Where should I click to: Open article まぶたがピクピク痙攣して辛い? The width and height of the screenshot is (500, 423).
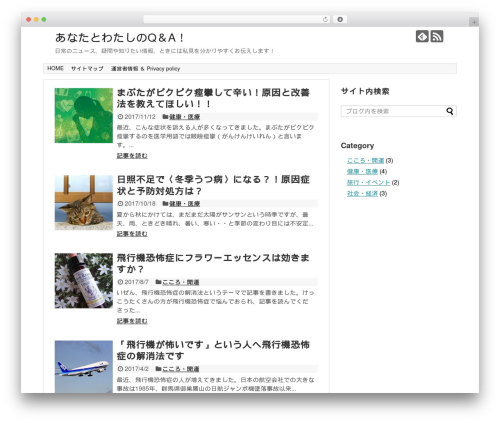tap(213, 98)
